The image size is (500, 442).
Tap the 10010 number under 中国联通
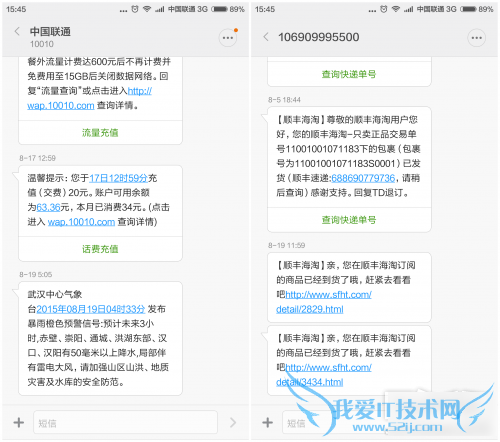coord(42,44)
